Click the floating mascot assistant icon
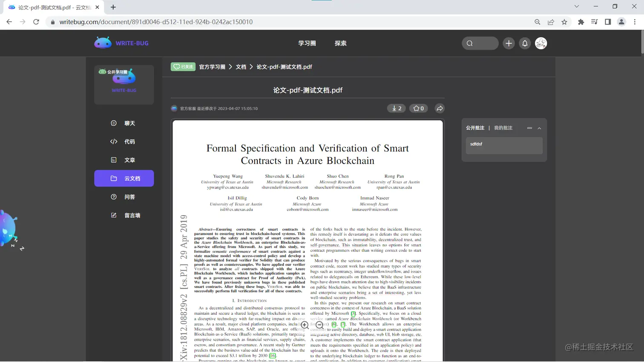Image resolution: width=644 pixels, height=362 pixels. pyautogui.click(x=9, y=229)
